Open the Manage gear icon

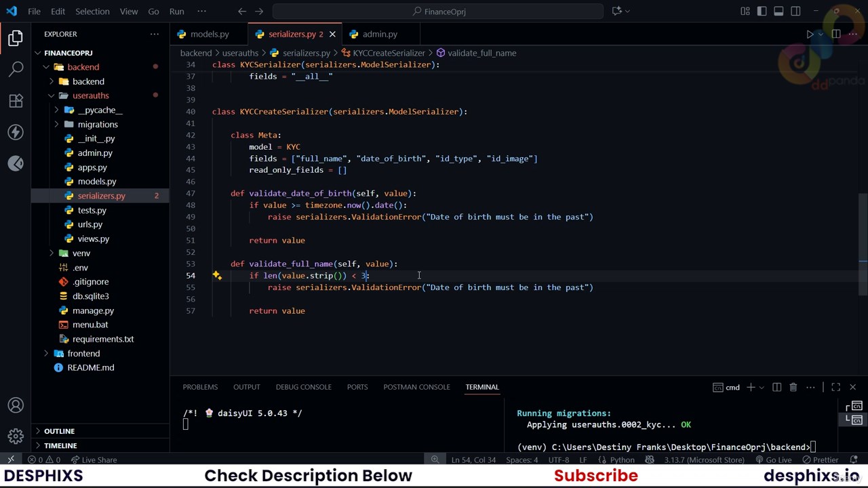16,436
